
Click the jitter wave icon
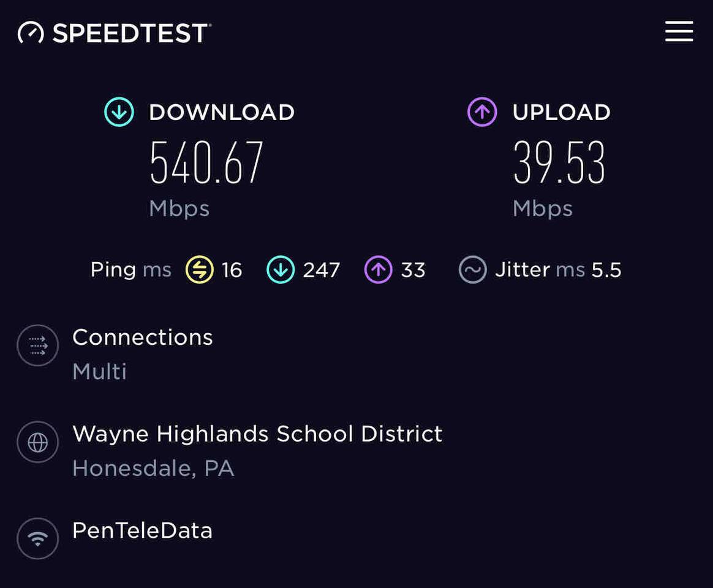pyautogui.click(x=473, y=270)
